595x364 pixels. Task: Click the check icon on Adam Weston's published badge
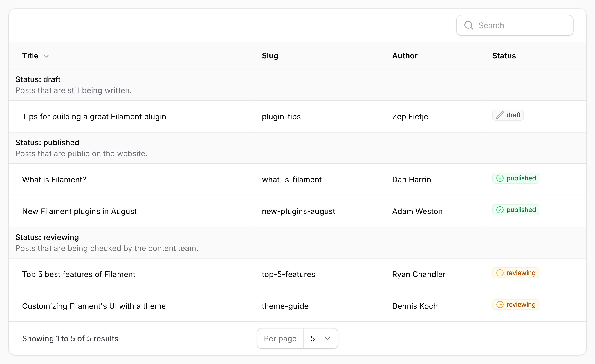(x=500, y=210)
